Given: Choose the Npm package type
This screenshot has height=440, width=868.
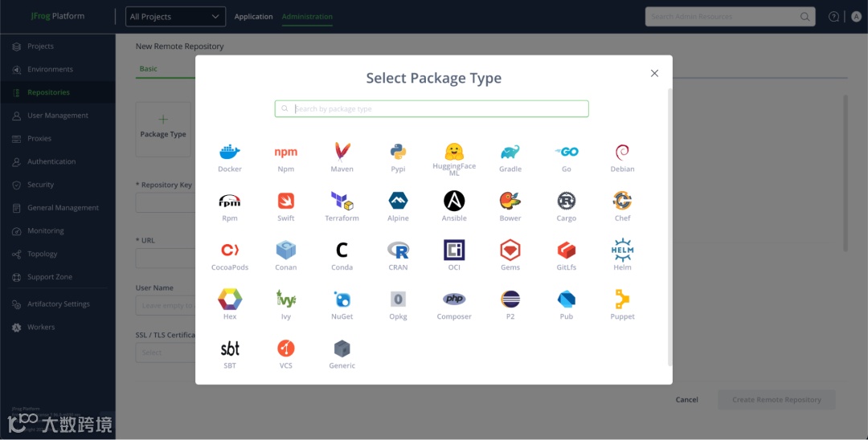Looking at the screenshot, I should (x=285, y=158).
